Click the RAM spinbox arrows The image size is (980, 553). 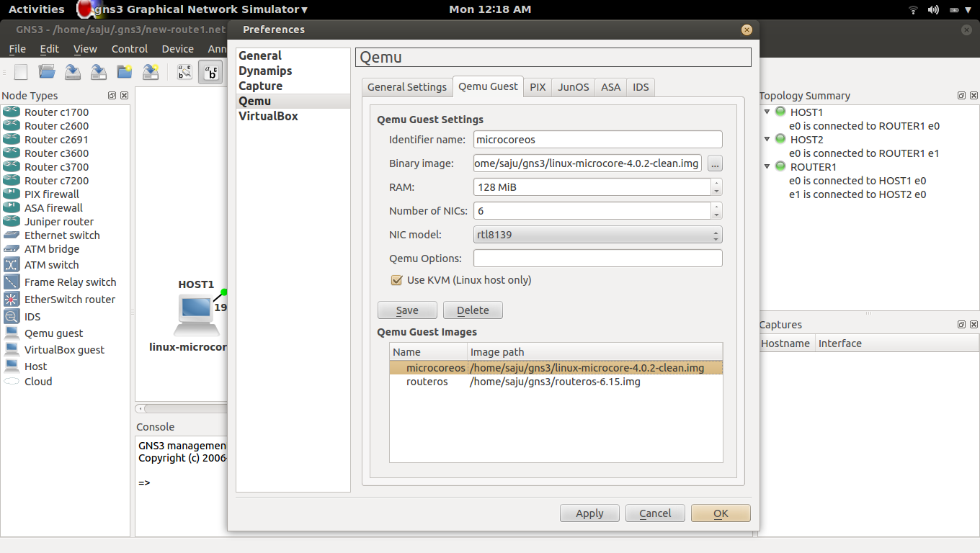pyautogui.click(x=716, y=187)
